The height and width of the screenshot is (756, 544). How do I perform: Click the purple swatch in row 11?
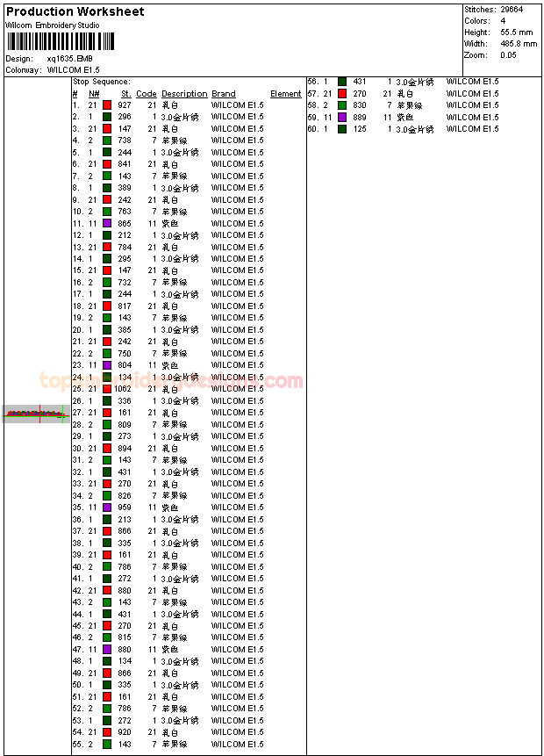(107, 223)
